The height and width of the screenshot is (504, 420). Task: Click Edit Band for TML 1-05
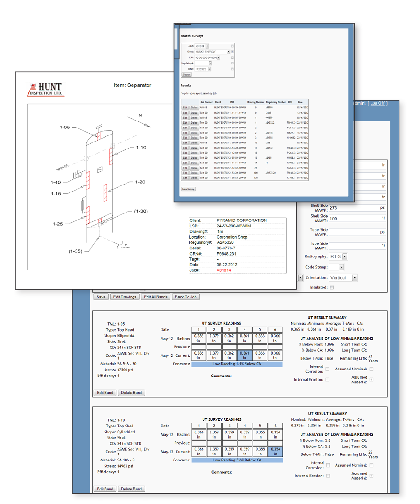pos(105,393)
